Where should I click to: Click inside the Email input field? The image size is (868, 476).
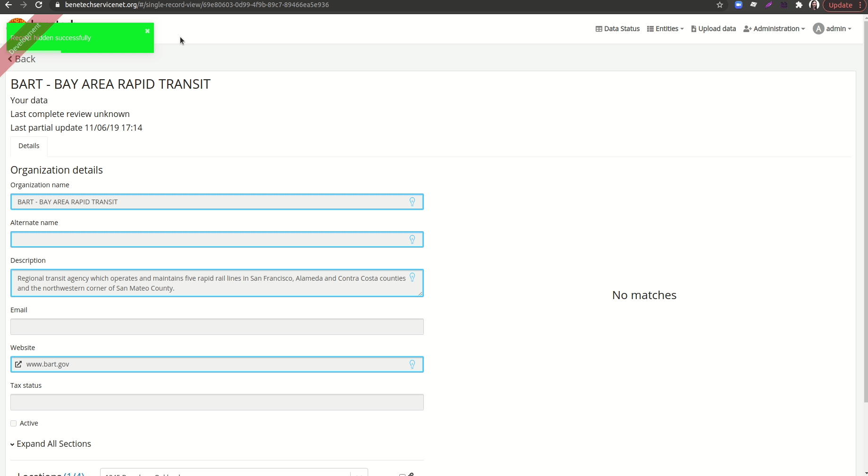click(217, 326)
